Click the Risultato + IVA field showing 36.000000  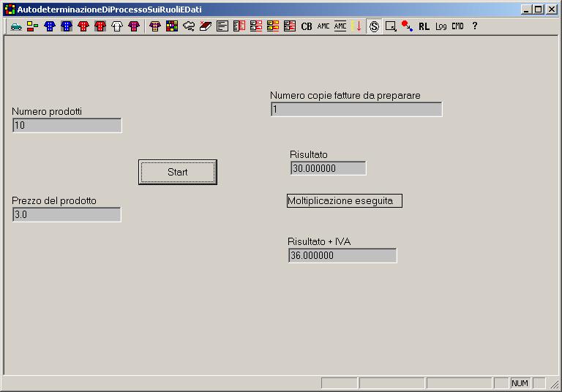[x=342, y=255]
